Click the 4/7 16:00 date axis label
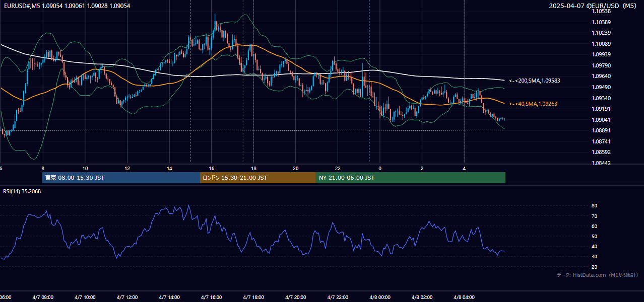This screenshot has height=302, width=644. (211, 297)
